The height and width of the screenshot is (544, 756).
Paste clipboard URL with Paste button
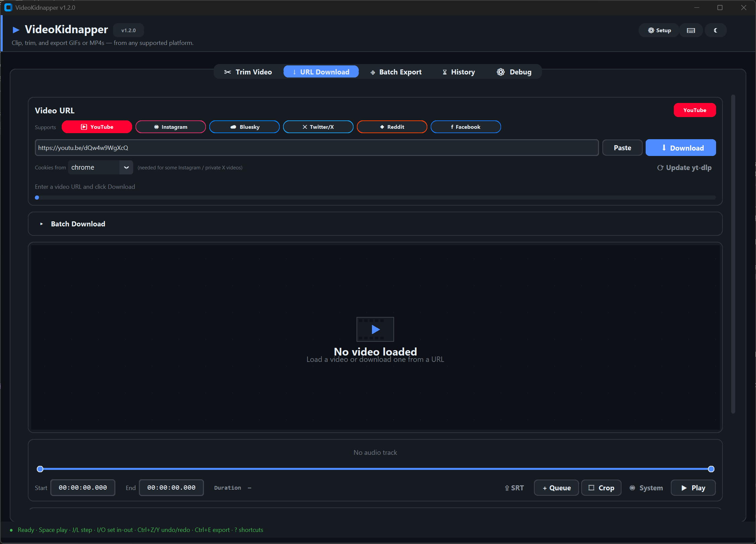coord(623,148)
